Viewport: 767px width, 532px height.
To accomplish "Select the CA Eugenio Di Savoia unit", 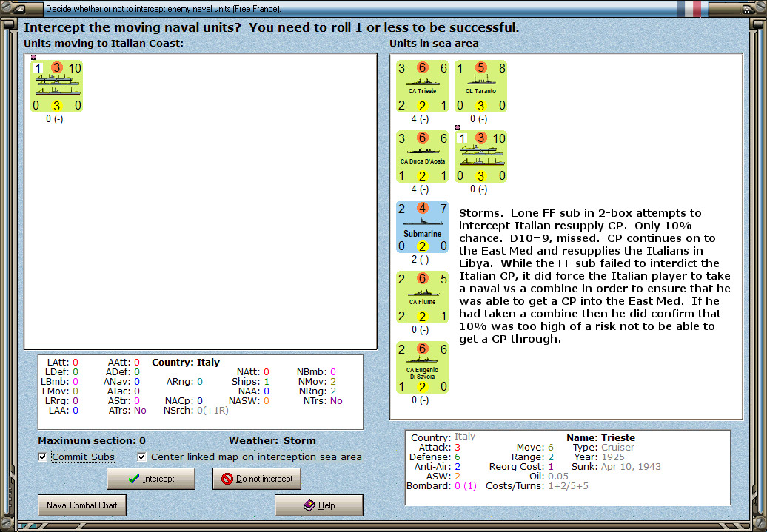I will [x=422, y=368].
